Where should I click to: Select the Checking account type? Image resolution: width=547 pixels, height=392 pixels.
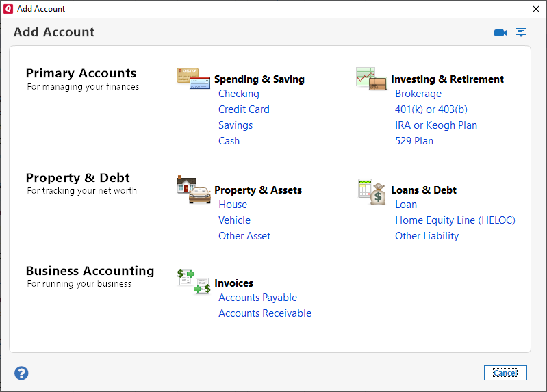pyautogui.click(x=239, y=94)
